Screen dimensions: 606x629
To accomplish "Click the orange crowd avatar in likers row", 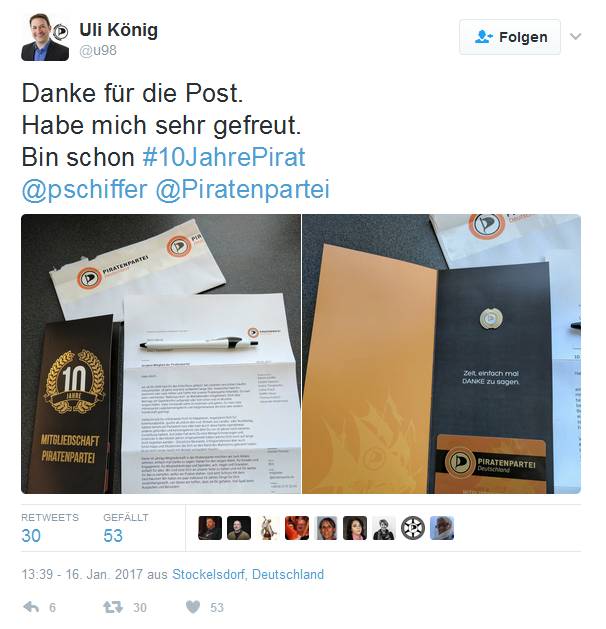I will 297,528.
